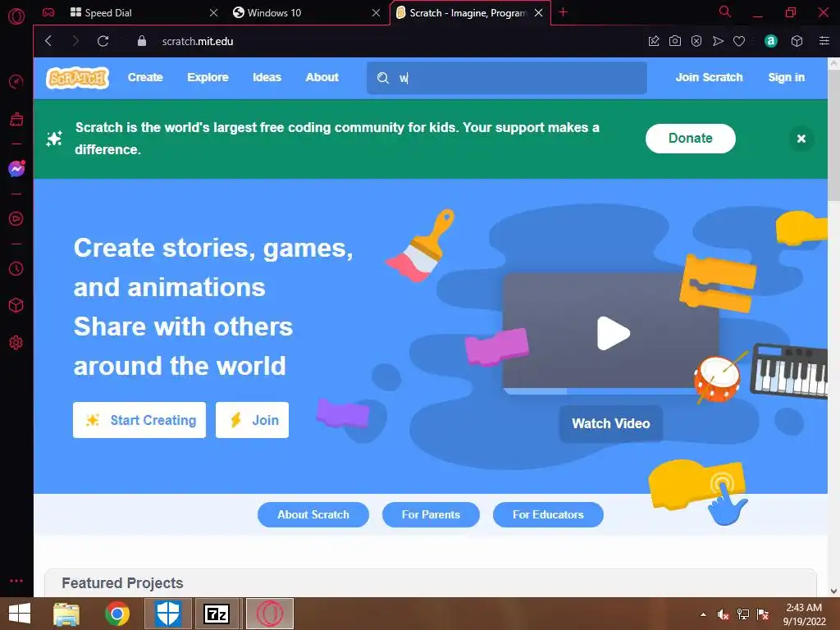
Task: Open GX Control speedometer icon in sidebar
Action: [x=16, y=81]
